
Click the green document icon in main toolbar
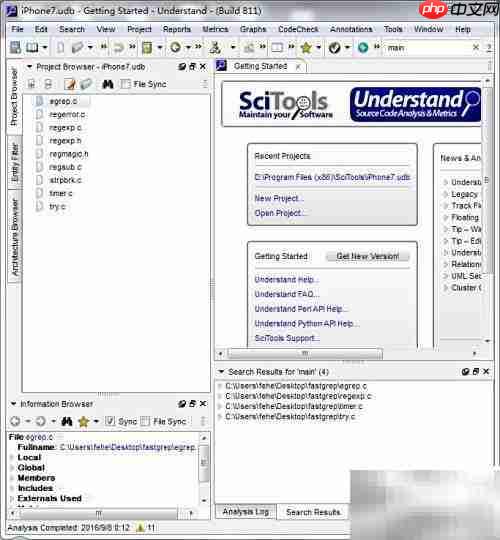tap(147, 48)
